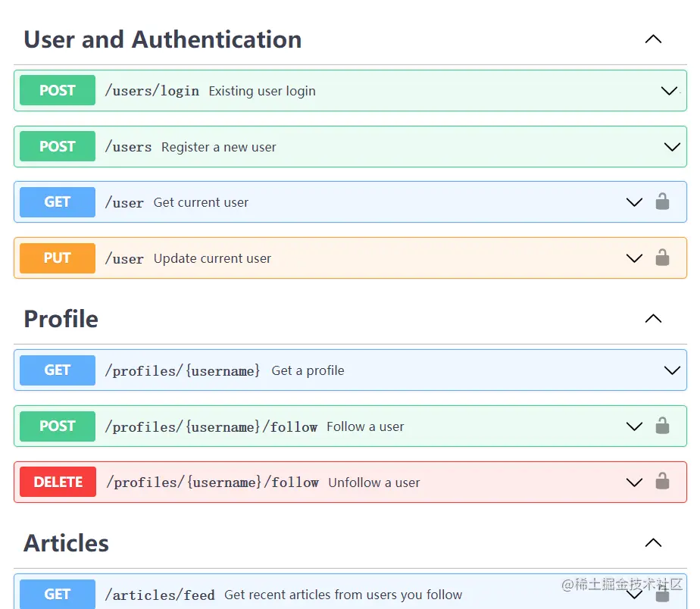Expand the Get a profile chevron
This screenshot has height=609, width=700.
coord(672,370)
